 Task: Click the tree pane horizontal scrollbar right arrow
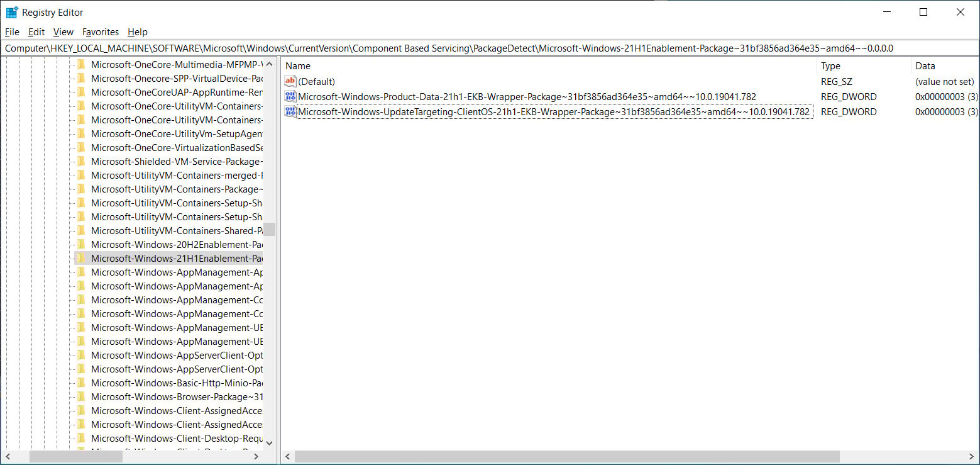click(256, 456)
